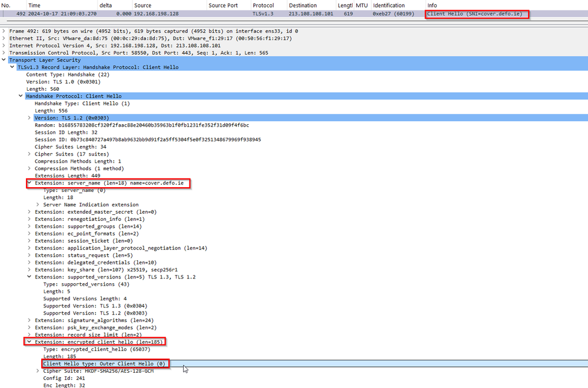
Task: Expand the Frame 492 row
Action: 4,31
